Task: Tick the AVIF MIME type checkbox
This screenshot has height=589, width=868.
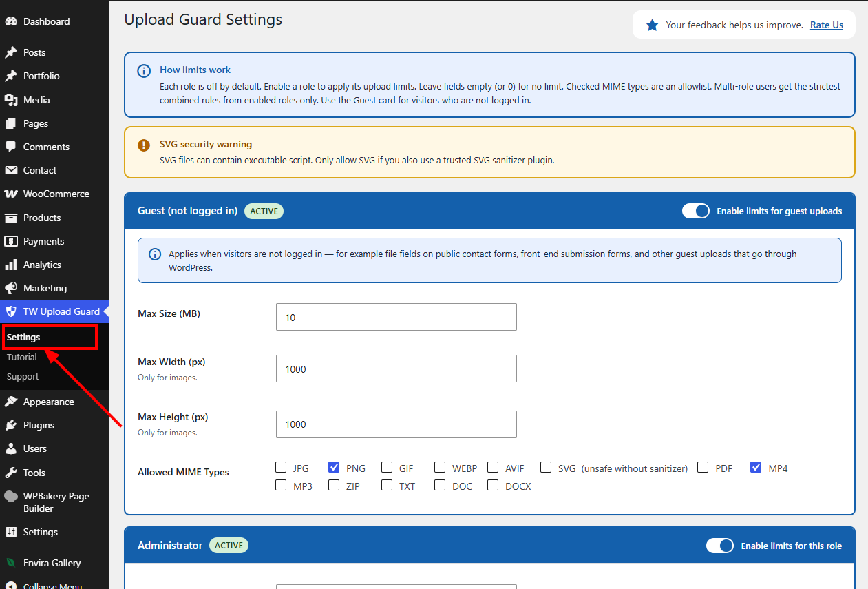Action: pyautogui.click(x=493, y=467)
